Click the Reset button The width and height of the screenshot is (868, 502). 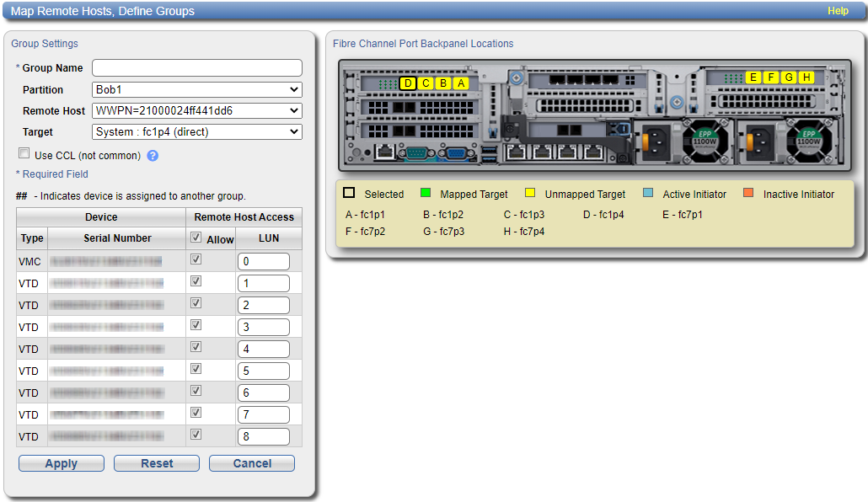click(x=157, y=463)
